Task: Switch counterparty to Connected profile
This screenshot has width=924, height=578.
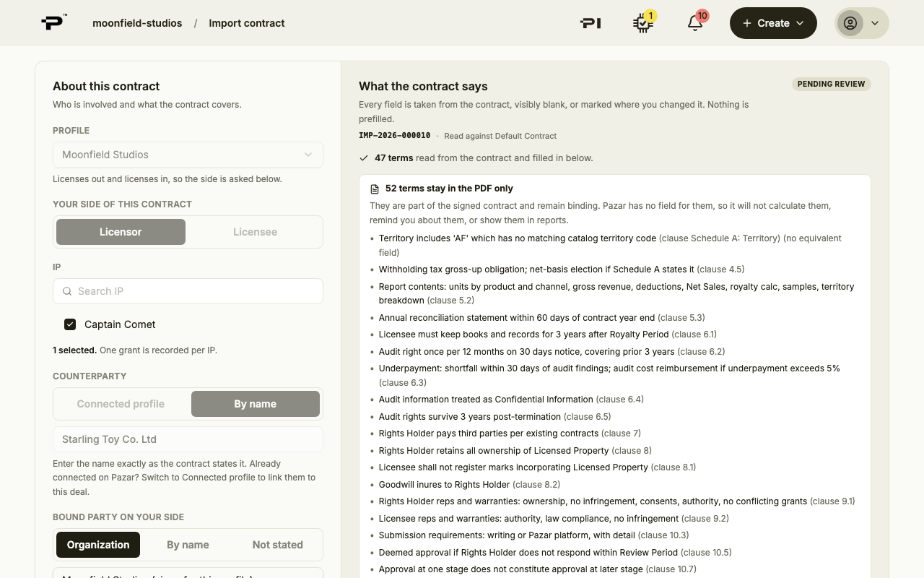Action: click(121, 404)
